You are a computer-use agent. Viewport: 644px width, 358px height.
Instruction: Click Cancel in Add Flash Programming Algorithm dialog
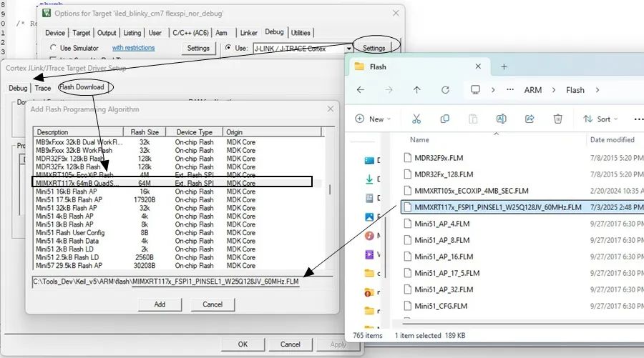(x=213, y=304)
